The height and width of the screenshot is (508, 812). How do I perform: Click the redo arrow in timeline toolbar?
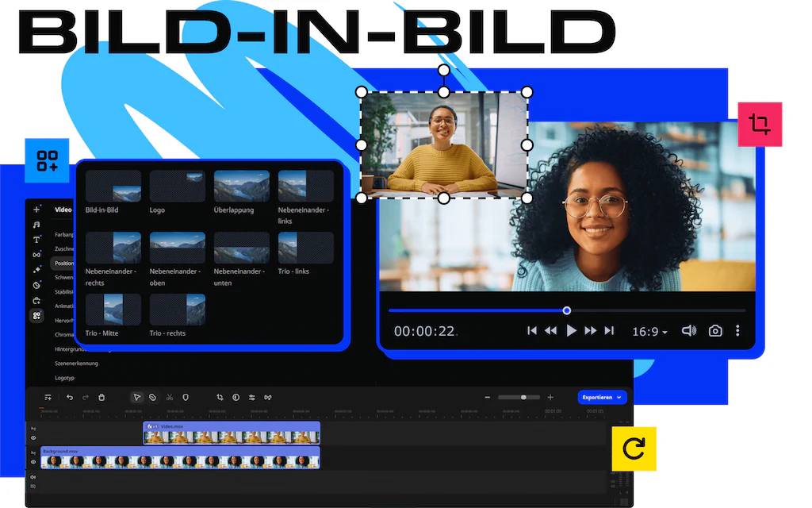[86, 397]
